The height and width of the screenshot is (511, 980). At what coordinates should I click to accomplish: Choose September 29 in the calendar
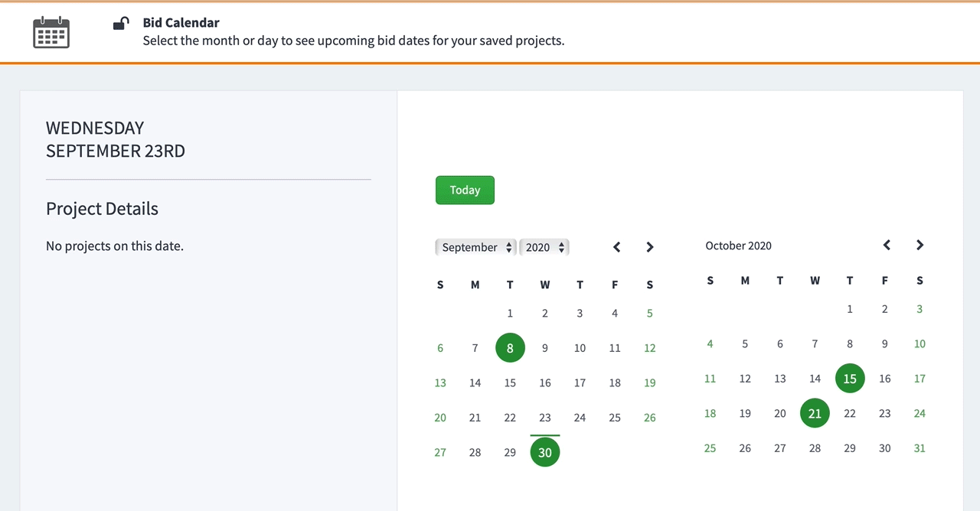tap(510, 452)
